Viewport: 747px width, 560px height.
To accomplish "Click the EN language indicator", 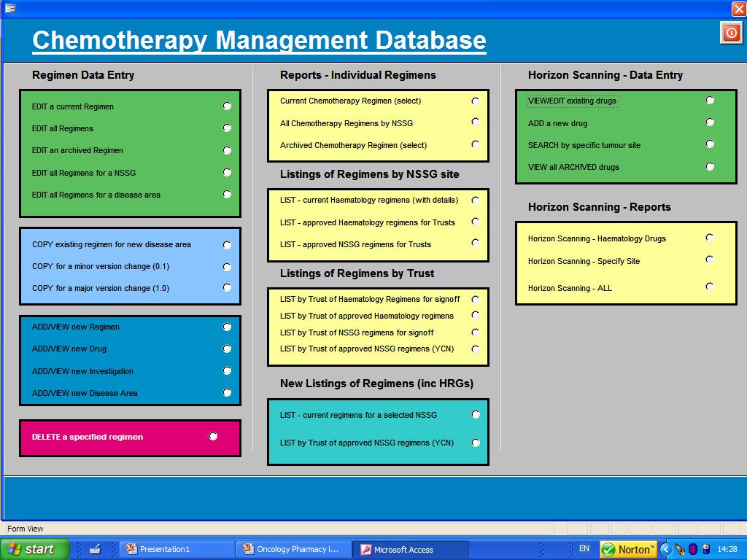I will [x=584, y=548].
